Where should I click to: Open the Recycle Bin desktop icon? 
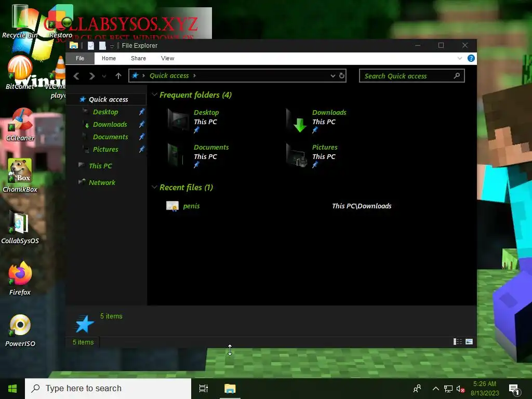(20, 21)
